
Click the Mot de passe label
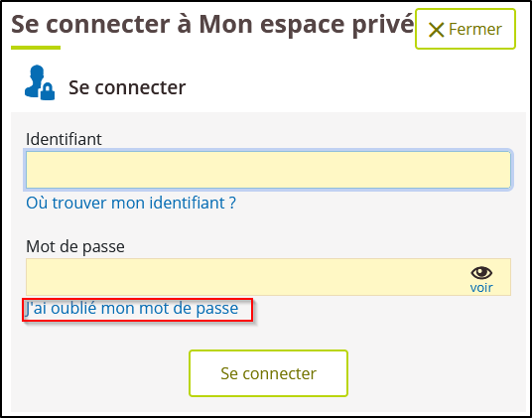pyautogui.click(x=75, y=246)
